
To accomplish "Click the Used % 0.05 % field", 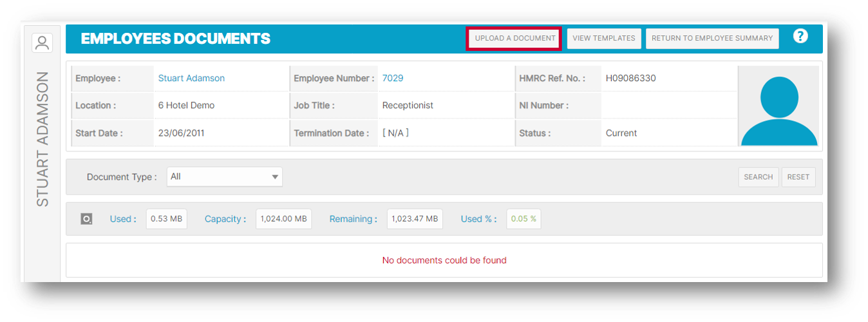I will tap(524, 219).
